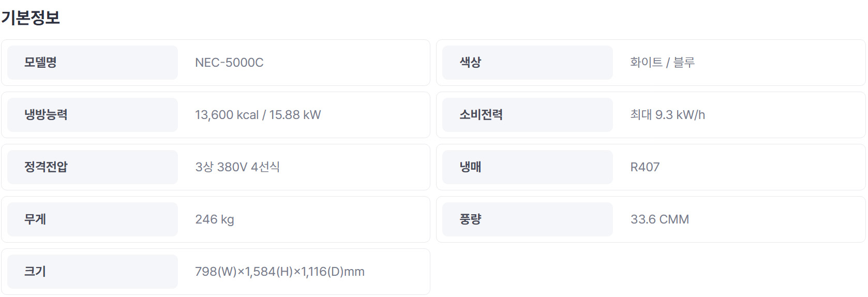Select the 색상 label cell
This screenshot has width=868, height=297.
(528, 63)
